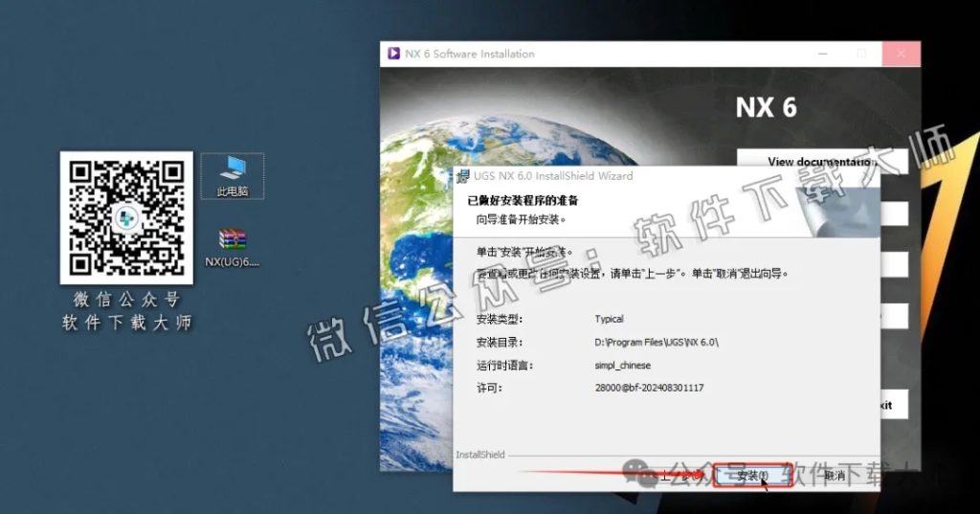Viewport: 980px width, 514px height.
Task: Click the 安装(I) install button
Action: tap(752, 476)
